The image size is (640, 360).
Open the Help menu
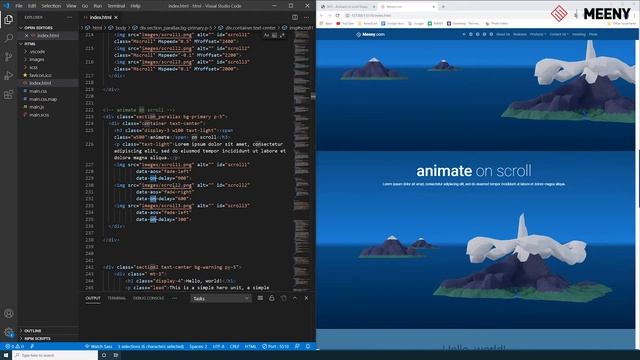point(136,6)
